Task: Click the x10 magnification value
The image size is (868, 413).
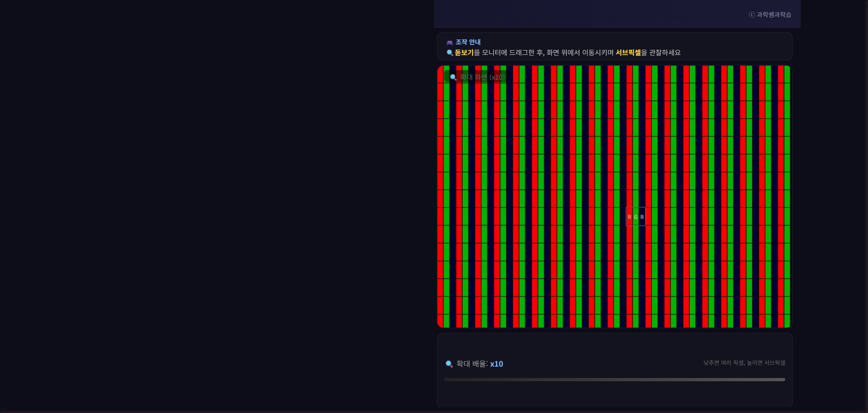Action: [x=496, y=364]
